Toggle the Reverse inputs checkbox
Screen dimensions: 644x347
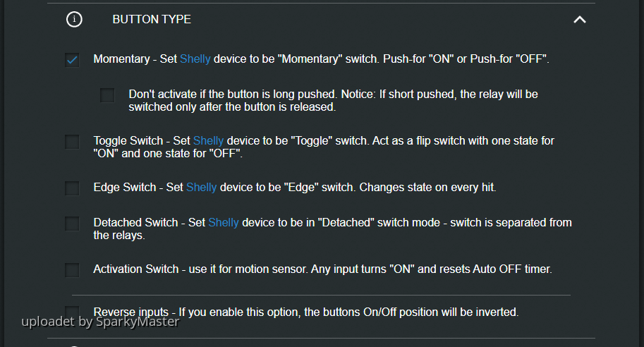coord(72,312)
